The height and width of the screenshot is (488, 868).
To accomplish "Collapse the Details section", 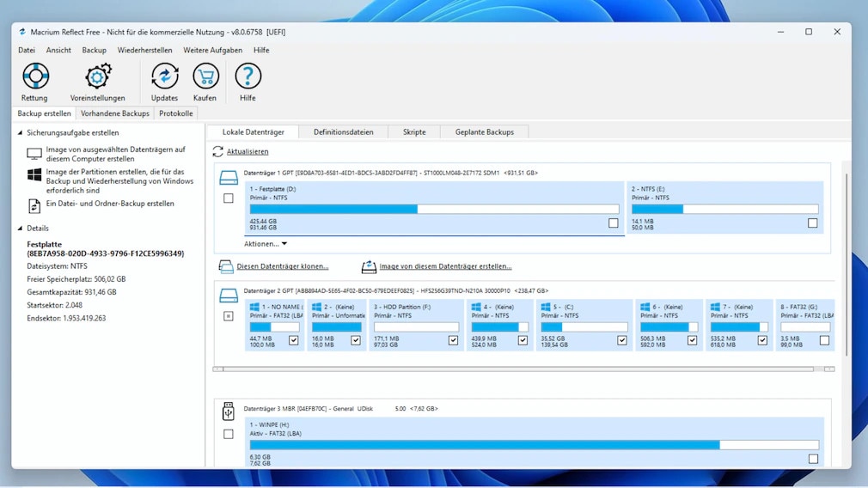I will point(21,229).
